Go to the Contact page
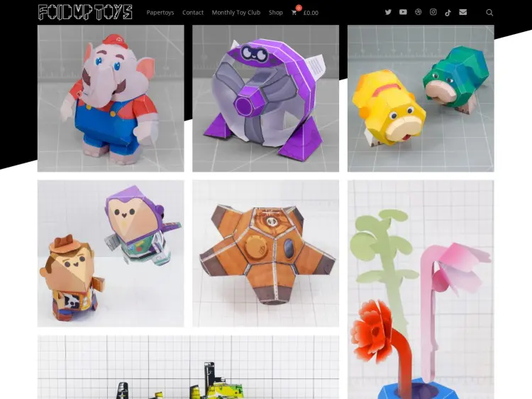Image resolution: width=532 pixels, height=399 pixels. pos(193,13)
